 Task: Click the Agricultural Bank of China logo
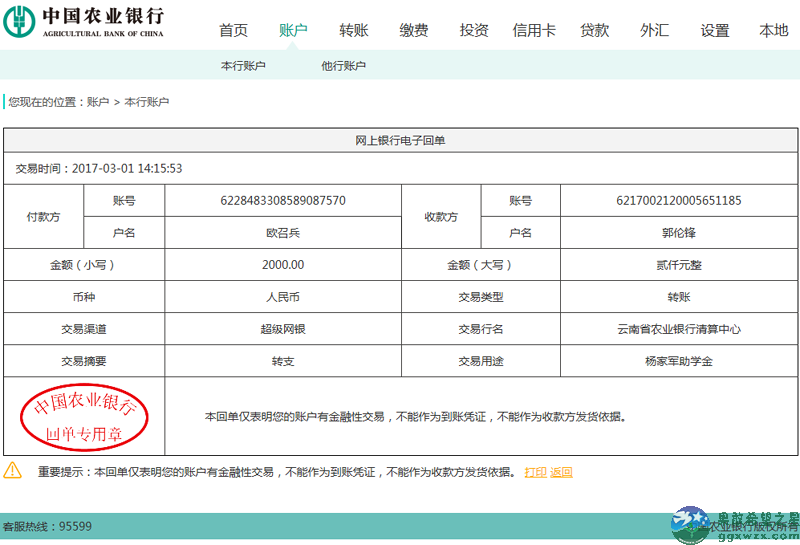[x=84, y=21]
